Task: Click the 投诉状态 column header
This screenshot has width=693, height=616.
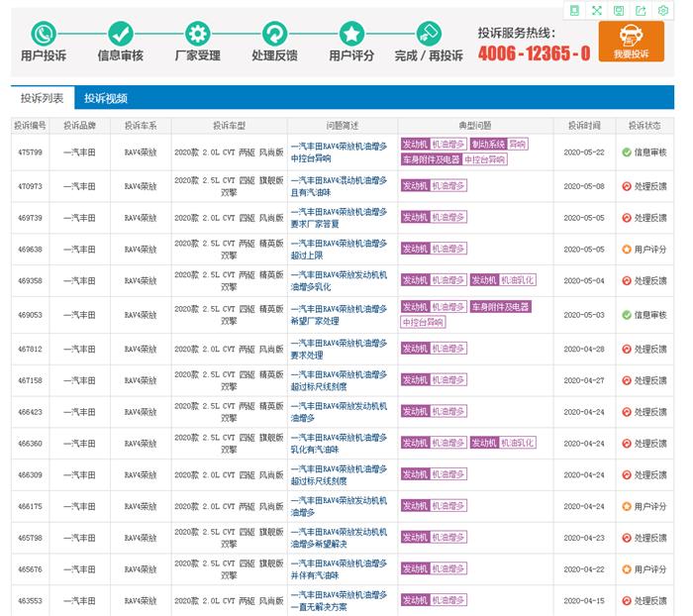Action: [644, 126]
